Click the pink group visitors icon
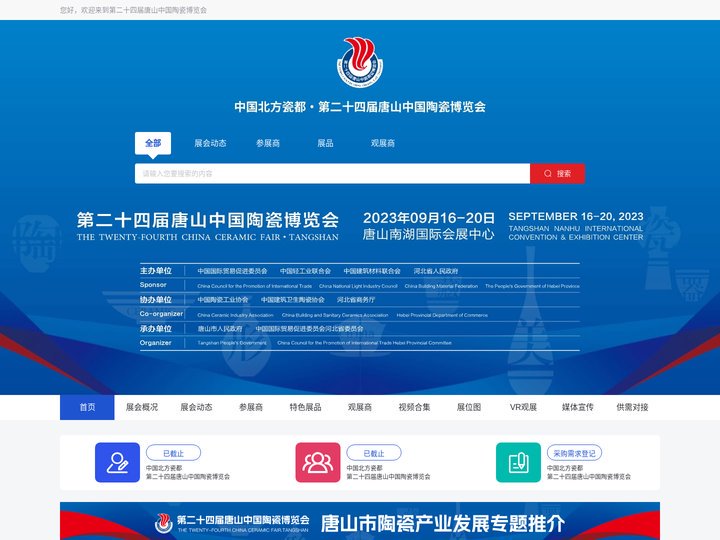Image resolution: width=720 pixels, height=540 pixels. click(318, 462)
